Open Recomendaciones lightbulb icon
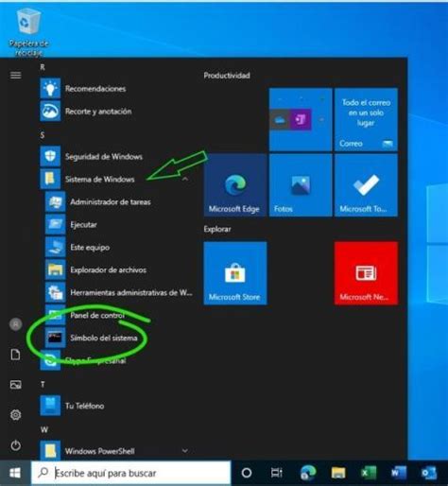Viewport: 448px width, 486px height. pos(50,89)
